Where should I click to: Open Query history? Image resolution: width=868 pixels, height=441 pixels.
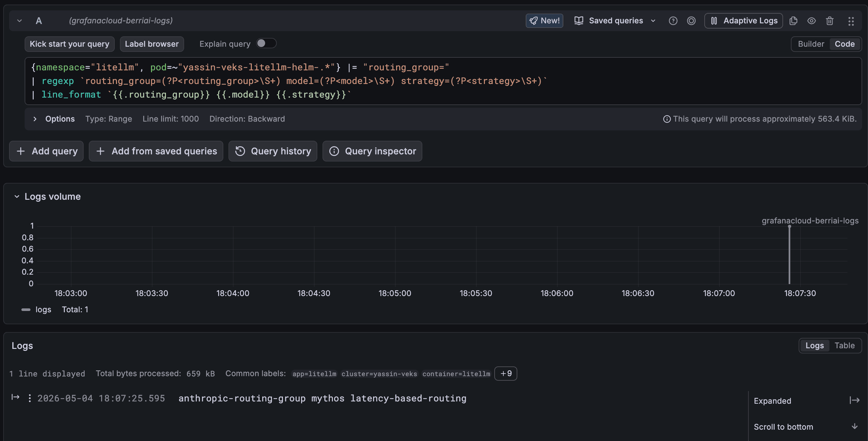coord(273,151)
